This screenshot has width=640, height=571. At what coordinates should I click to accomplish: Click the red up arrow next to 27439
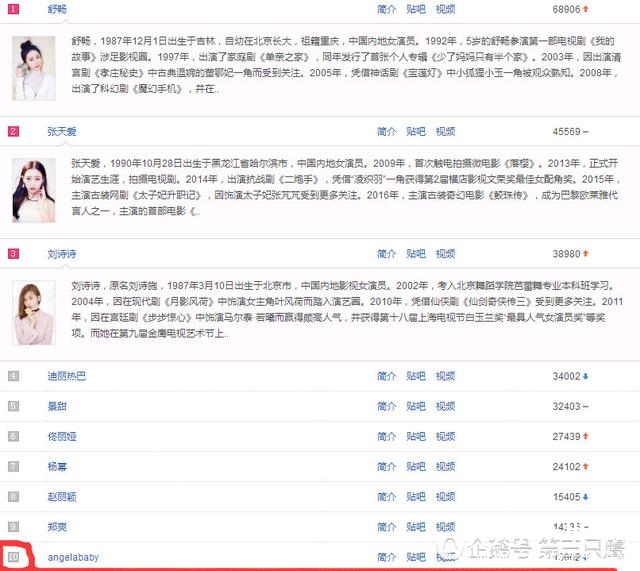(x=586, y=437)
